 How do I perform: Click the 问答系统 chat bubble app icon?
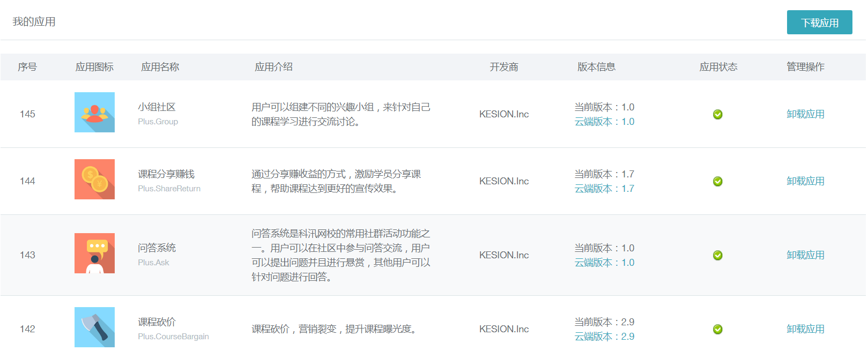tap(94, 253)
